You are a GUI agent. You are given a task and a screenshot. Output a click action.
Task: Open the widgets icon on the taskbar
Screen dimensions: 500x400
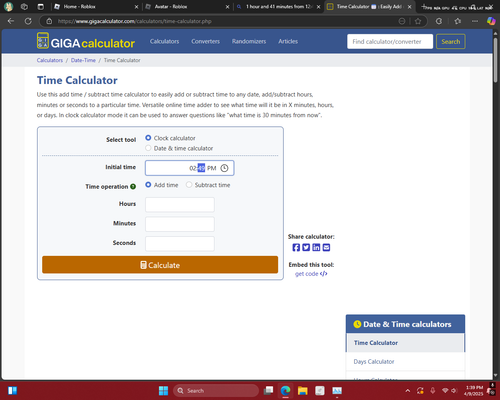[x=12, y=391]
